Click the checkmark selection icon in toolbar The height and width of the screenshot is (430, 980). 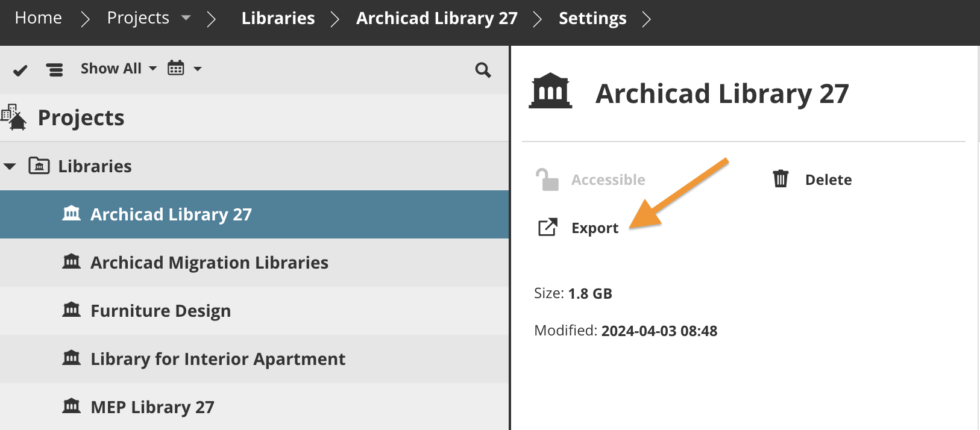coord(20,70)
